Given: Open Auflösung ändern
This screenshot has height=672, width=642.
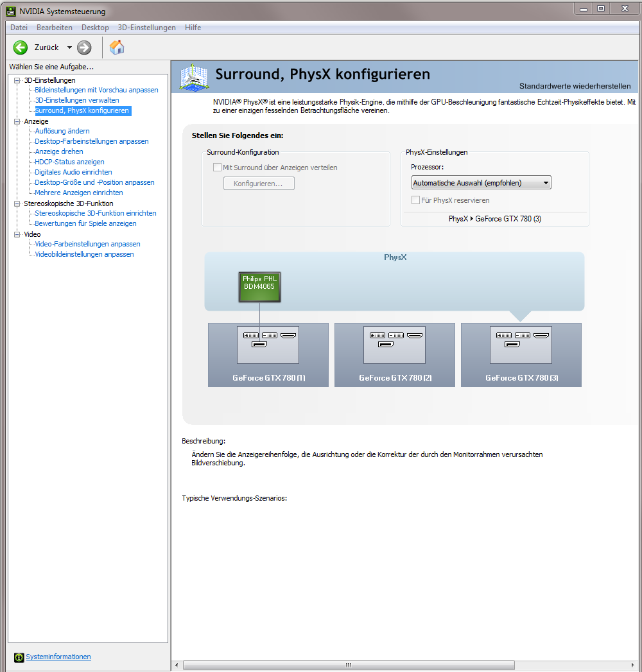Looking at the screenshot, I should pos(62,131).
